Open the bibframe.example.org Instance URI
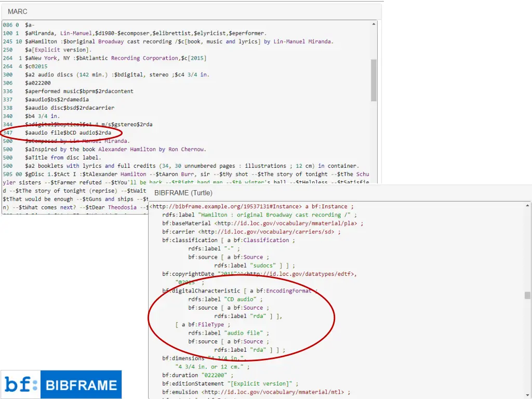The image size is (532, 399). 225,206
